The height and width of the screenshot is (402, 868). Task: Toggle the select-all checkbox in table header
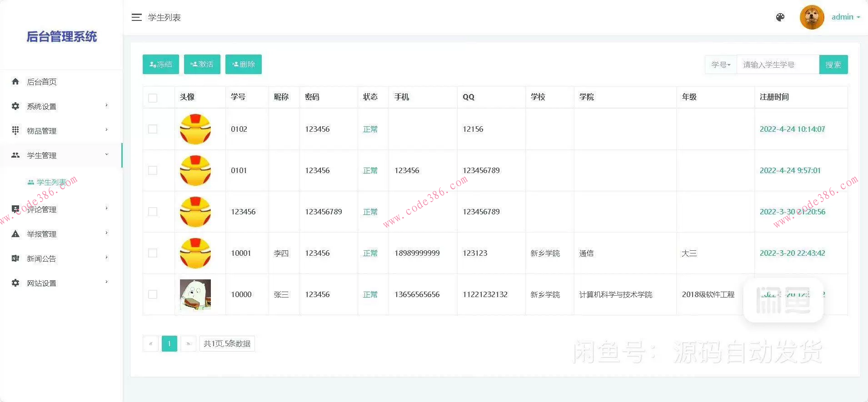pos(153,98)
